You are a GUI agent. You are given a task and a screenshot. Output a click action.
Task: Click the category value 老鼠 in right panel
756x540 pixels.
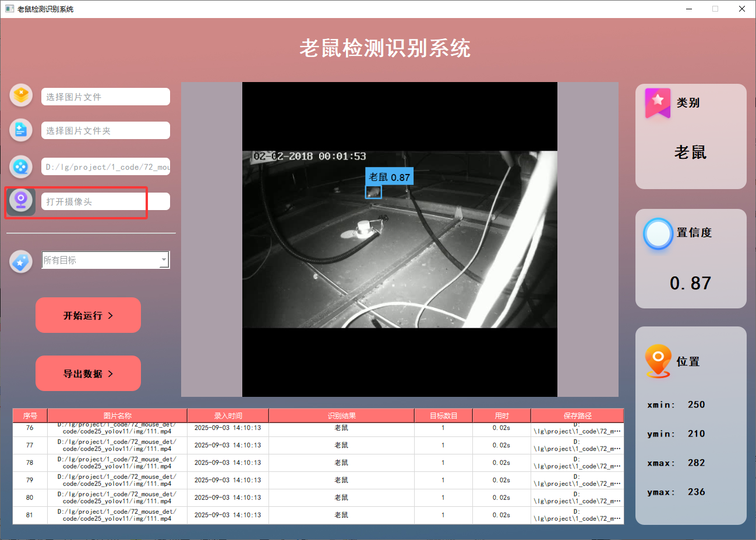(690, 152)
